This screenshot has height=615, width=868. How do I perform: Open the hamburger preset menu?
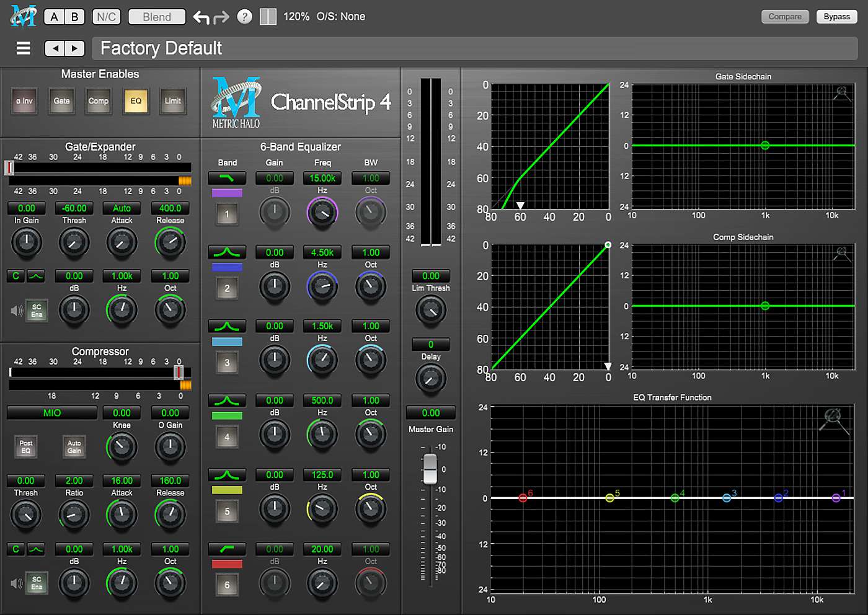click(x=24, y=48)
